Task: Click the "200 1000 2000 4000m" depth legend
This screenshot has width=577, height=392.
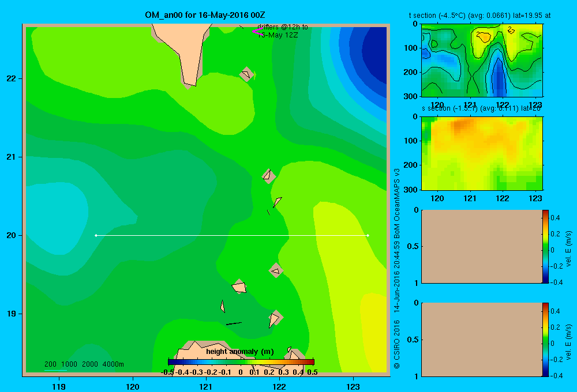Action: point(84,364)
